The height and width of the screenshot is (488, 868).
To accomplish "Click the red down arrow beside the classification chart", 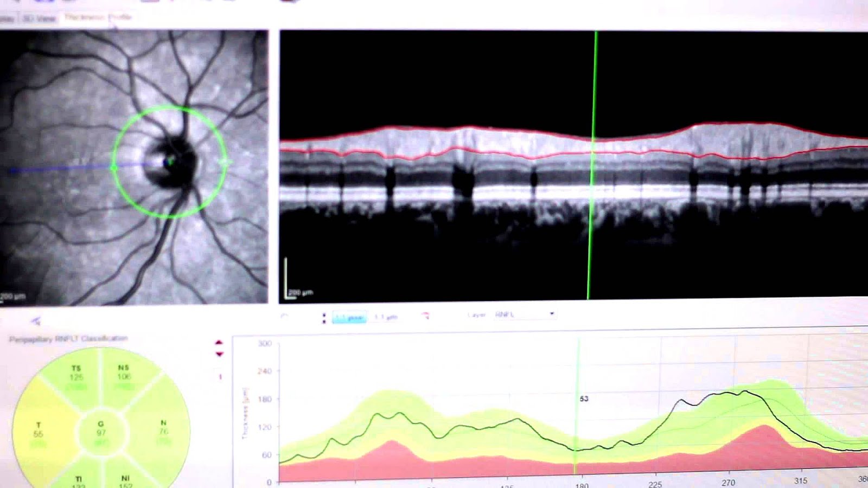I will pos(219,354).
